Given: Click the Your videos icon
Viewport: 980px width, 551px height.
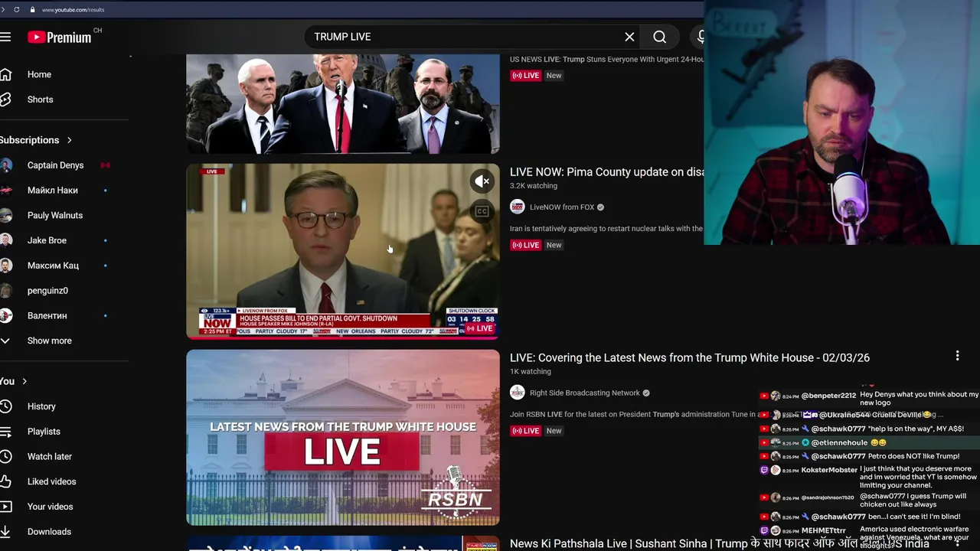Looking at the screenshot, I should [x=5, y=507].
